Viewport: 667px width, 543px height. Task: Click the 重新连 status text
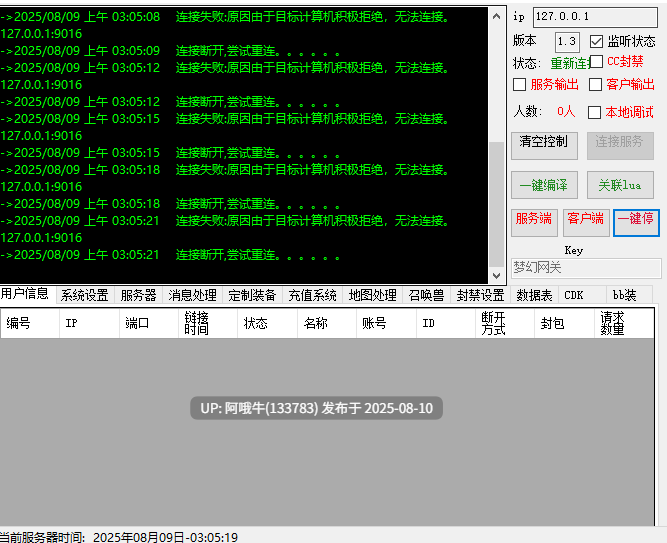coord(570,63)
